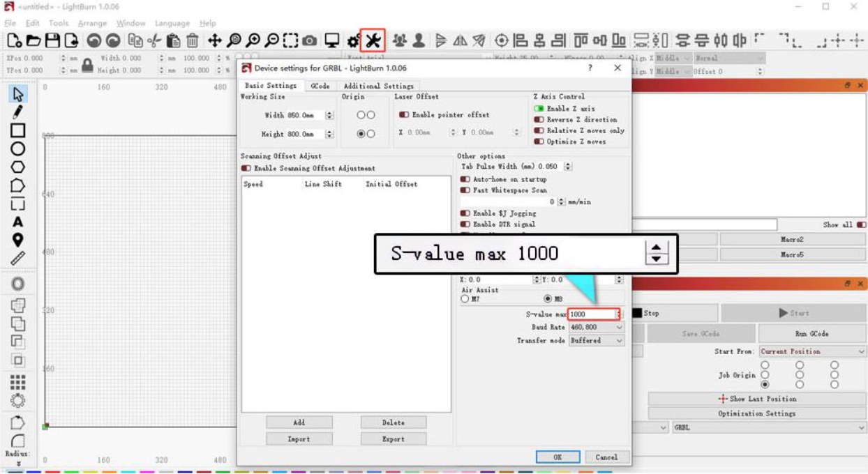
Task: Open the Baud Rate dropdown
Action: point(597,327)
